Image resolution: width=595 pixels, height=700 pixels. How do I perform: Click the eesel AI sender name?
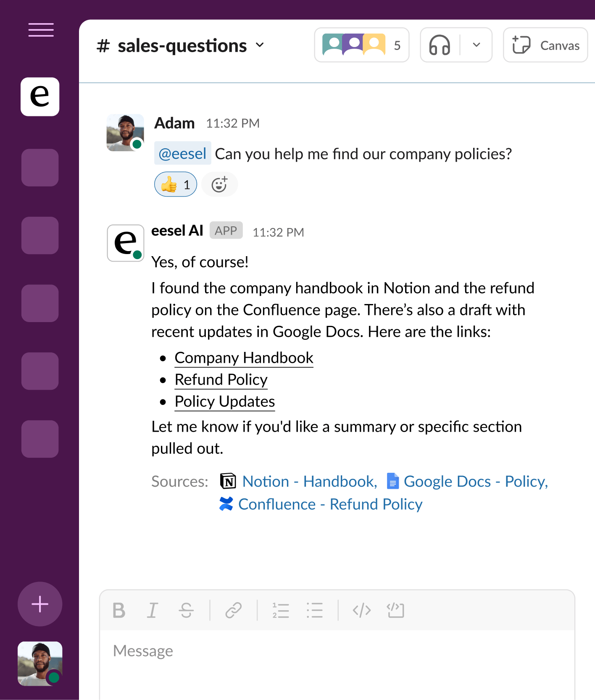click(177, 231)
